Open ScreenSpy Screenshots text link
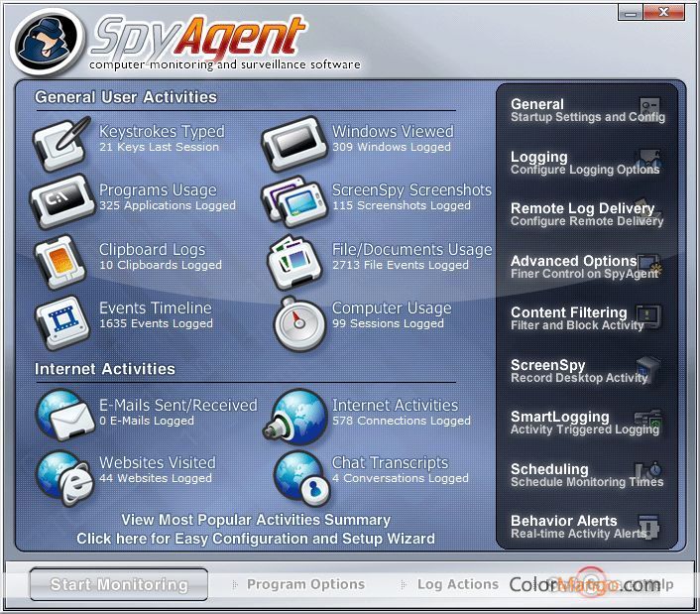 point(411,197)
